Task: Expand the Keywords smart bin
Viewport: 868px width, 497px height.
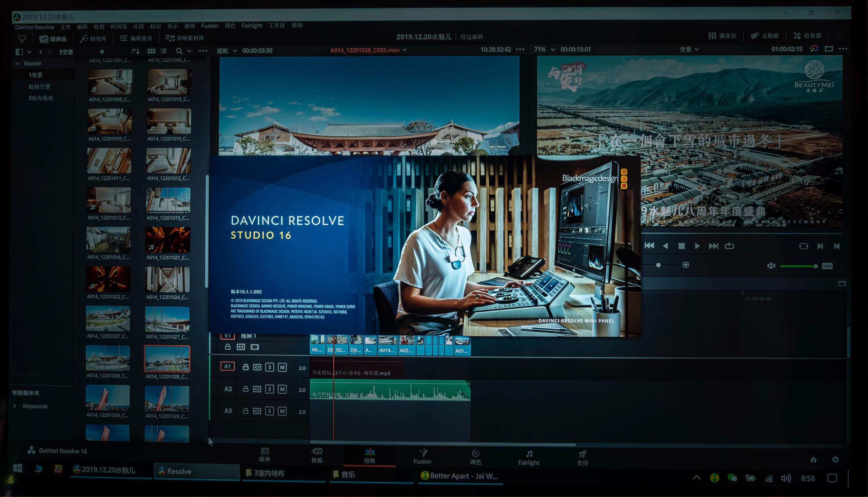Action: [x=15, y=406]
